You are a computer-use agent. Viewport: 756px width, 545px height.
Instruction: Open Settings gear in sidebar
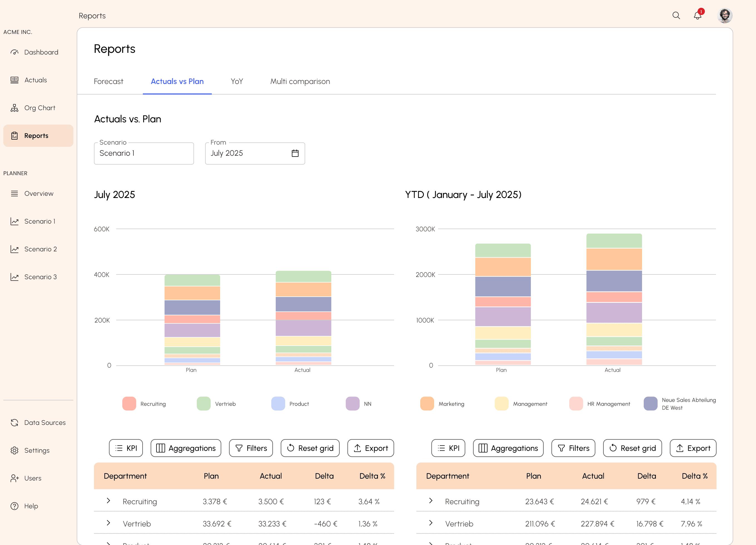[x=14, y=450]
